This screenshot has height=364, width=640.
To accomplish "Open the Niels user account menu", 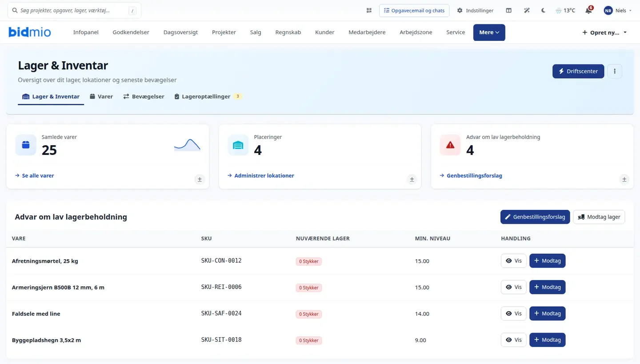I will [x=618, y=11].
